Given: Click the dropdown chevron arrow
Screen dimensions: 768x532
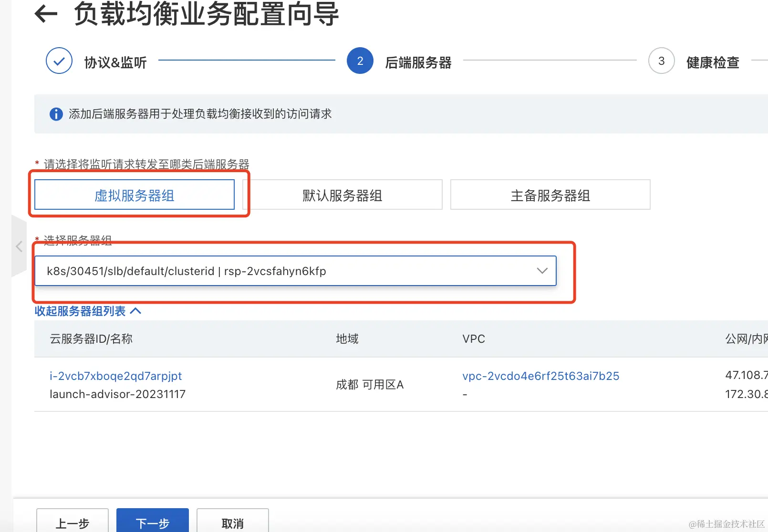Looking at the screenshot, I should click(542, 271).
